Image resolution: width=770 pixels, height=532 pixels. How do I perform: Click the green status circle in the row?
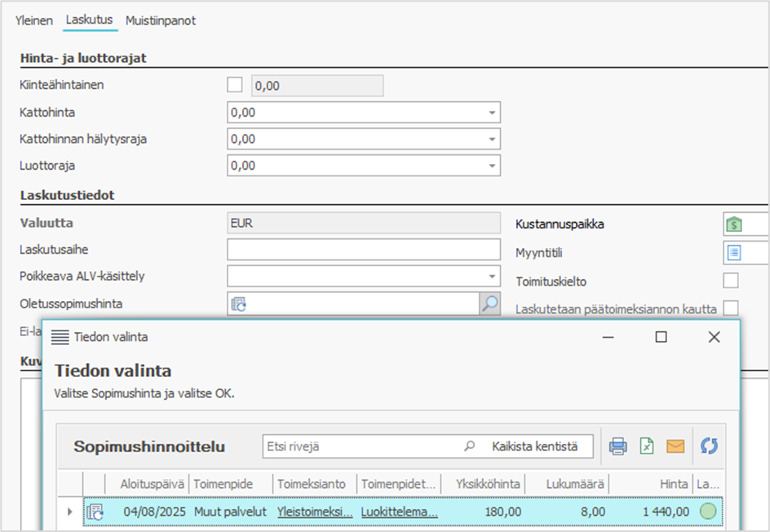click(707, 512)
